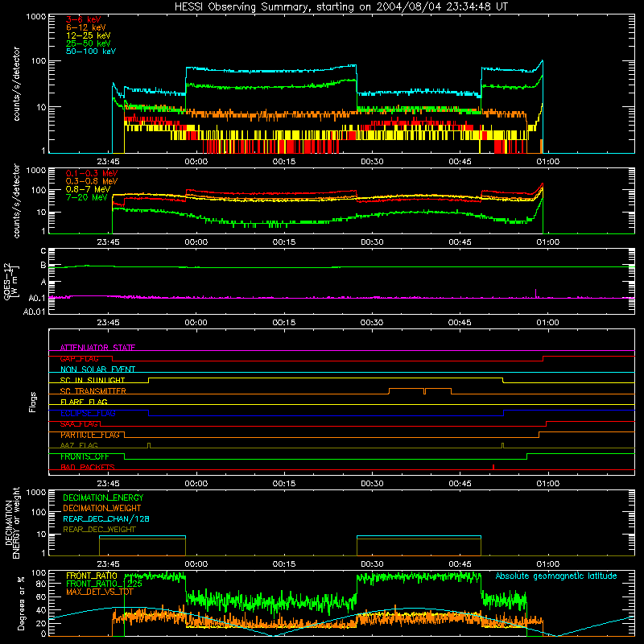
Task: Select the BAD_PACKETS flag label
Action: [x=88, y=467]
